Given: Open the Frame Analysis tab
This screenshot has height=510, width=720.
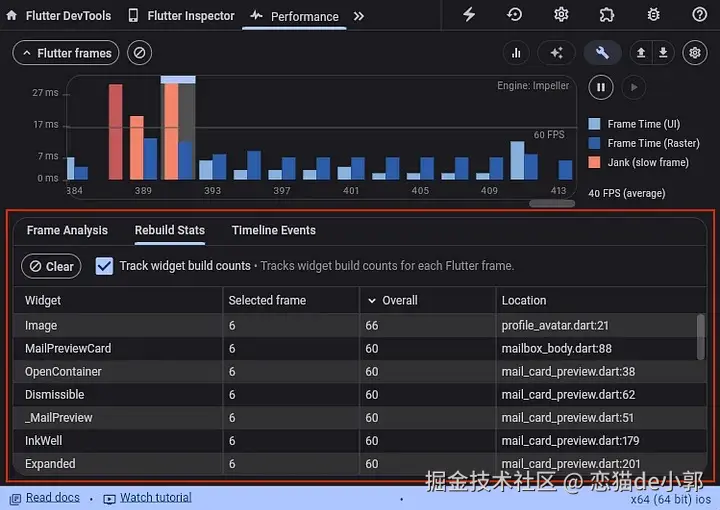Looking at the screenshot, I should [67, 230].
